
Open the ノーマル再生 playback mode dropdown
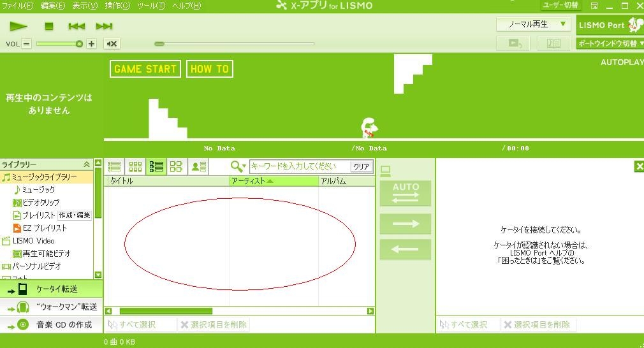(533, 24)
